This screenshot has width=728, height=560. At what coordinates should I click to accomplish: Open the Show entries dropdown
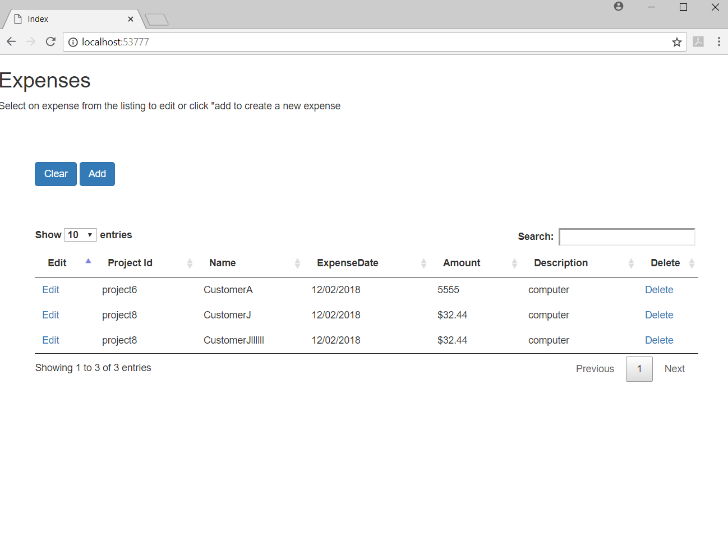(x=80, y=234)
